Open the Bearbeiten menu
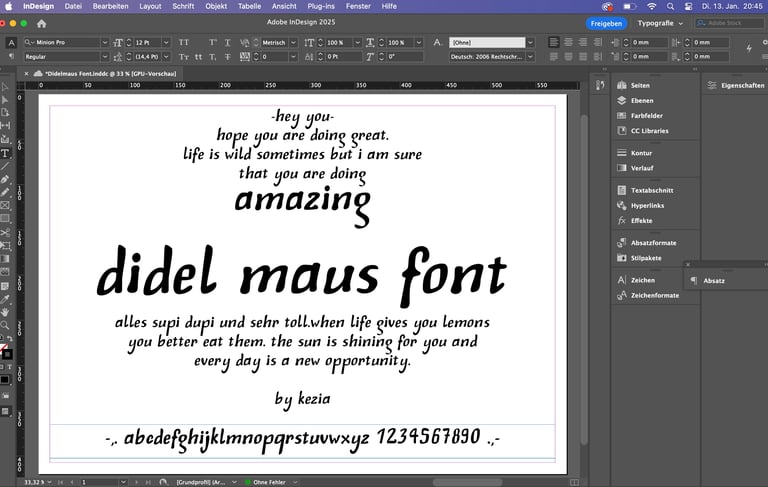768x487 pixels. click(x=111, y=6)
